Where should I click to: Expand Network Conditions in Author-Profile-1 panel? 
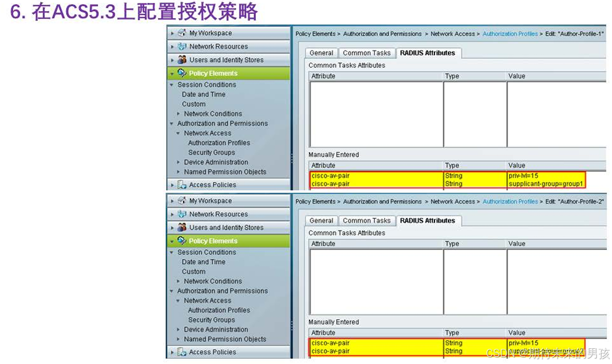[x=178, y=114]
